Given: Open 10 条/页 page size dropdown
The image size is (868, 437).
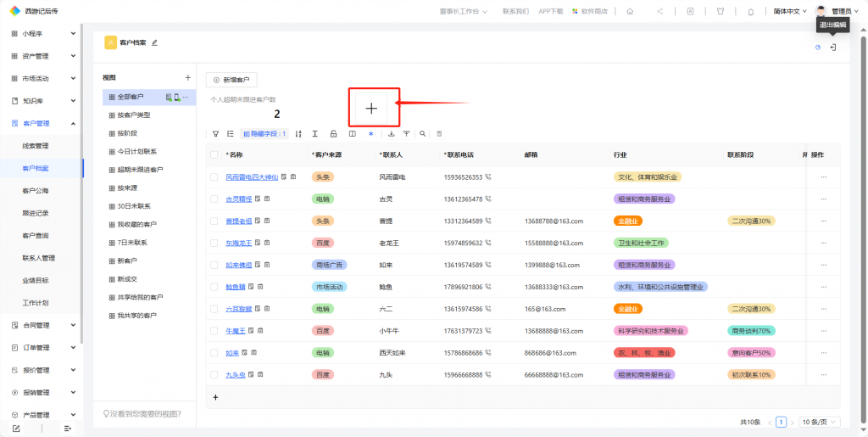Looking at the screenshot, I should pos(820,422).
